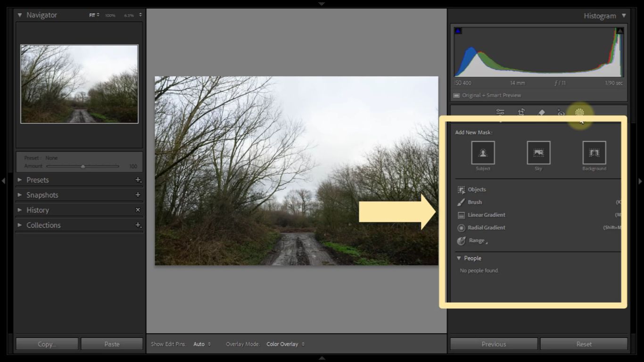The image size is (644, 362).
Task: Select the Background mask icon
Action: click(x=594, y=153)
